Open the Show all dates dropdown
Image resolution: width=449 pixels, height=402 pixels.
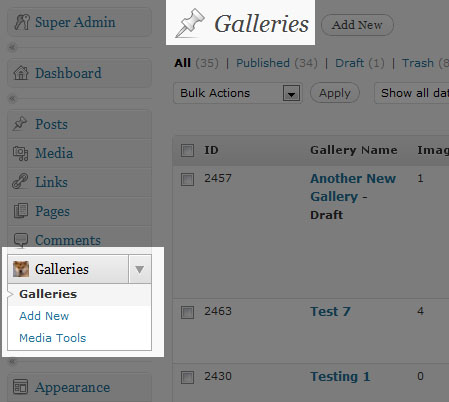[x=412, y=93]
